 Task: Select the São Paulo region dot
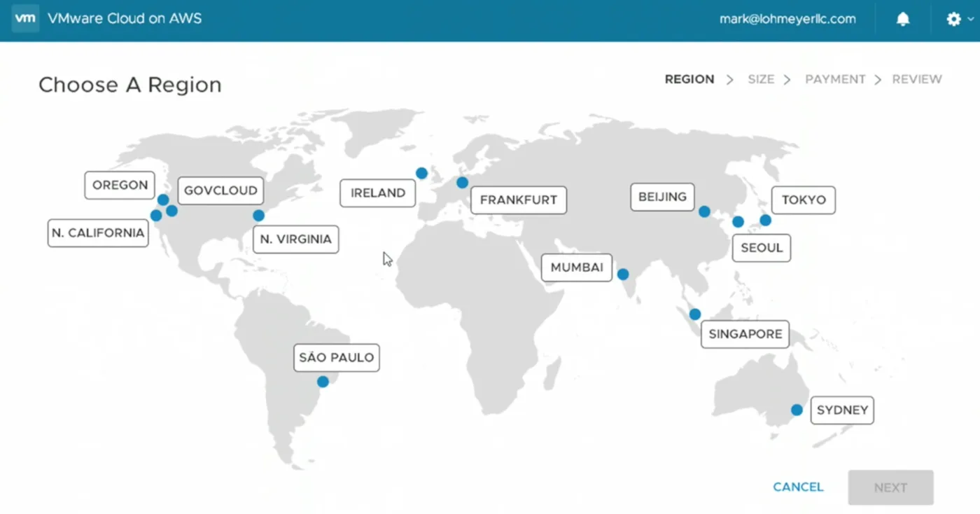click(323, 382)
